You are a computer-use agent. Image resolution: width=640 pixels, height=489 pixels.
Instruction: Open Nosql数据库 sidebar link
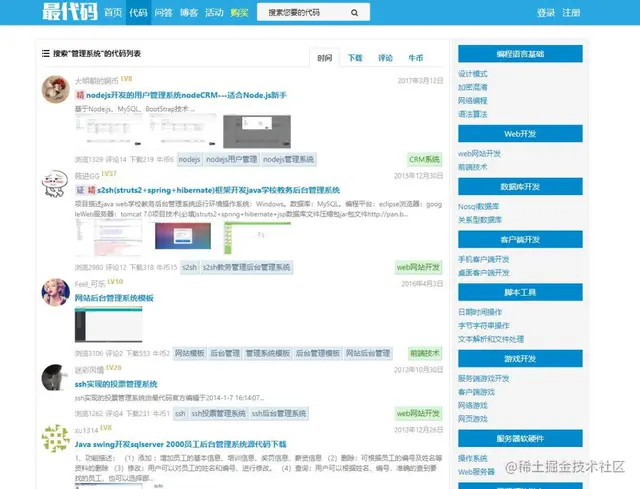pos(478,207)
